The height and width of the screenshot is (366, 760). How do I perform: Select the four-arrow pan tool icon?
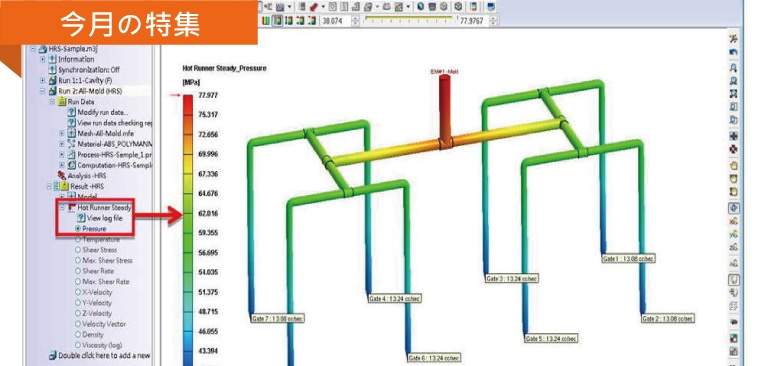tap(734, 136)
